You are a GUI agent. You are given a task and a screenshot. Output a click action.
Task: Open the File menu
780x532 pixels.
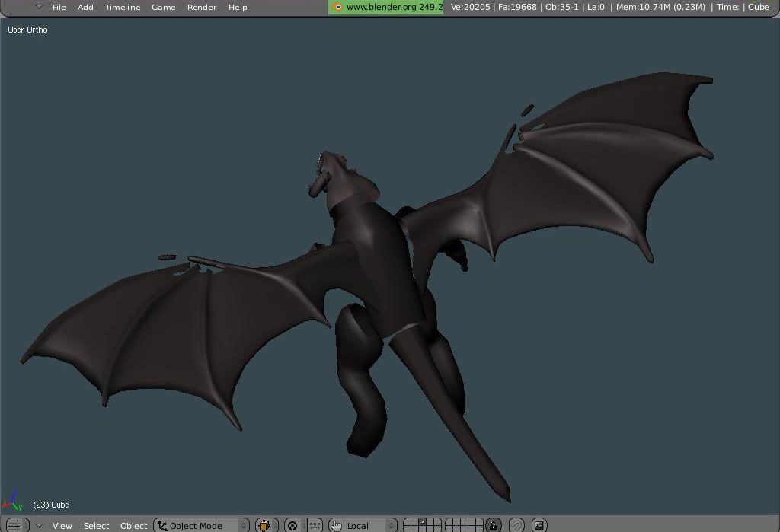[x=59, y=7]
